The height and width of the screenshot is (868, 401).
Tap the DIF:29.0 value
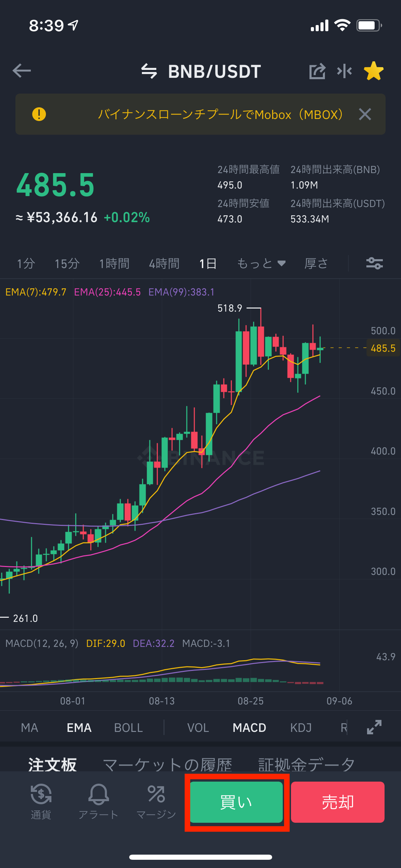pos(106,643)
